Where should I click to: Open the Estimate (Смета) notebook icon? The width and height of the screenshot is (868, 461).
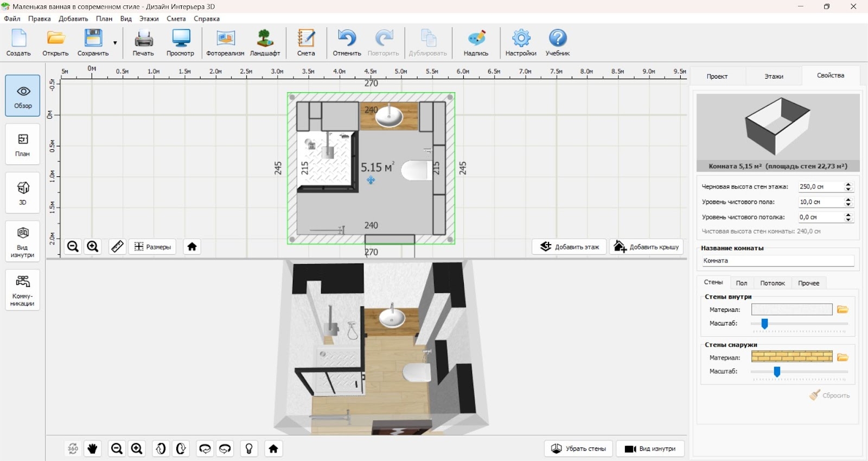coord(306,43)
